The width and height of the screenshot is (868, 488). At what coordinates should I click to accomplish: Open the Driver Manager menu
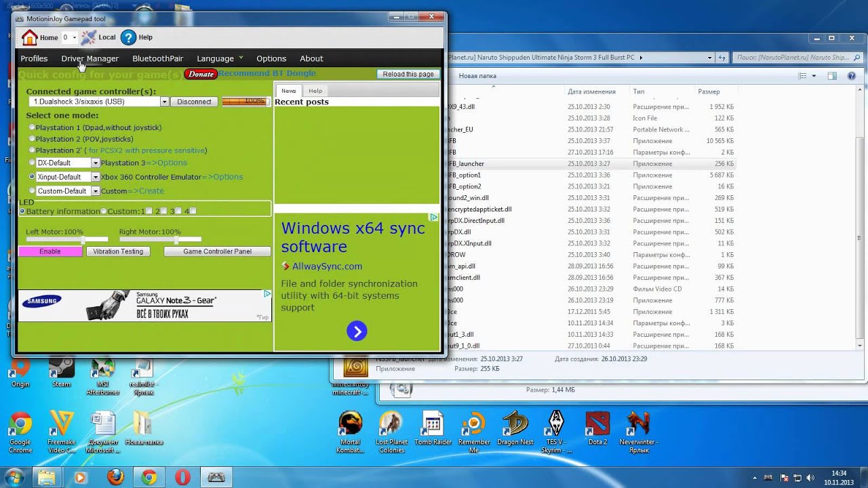point(90,58)
